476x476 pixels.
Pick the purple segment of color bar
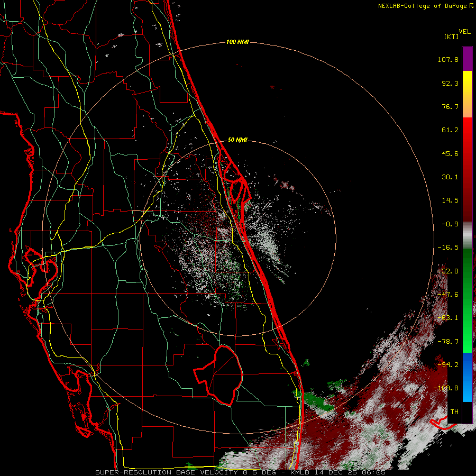pyautogui.click(x=467, y=59)
